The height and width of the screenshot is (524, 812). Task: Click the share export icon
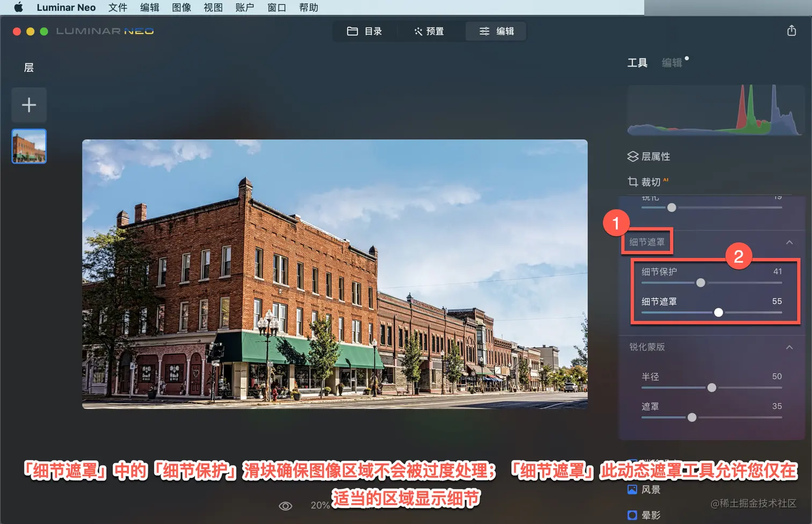[791, 31]
